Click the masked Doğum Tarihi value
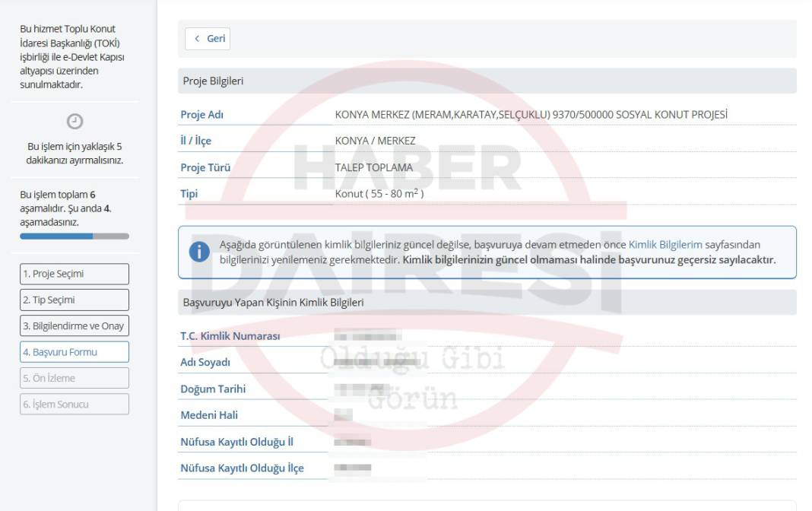 [x=356, y=389]
